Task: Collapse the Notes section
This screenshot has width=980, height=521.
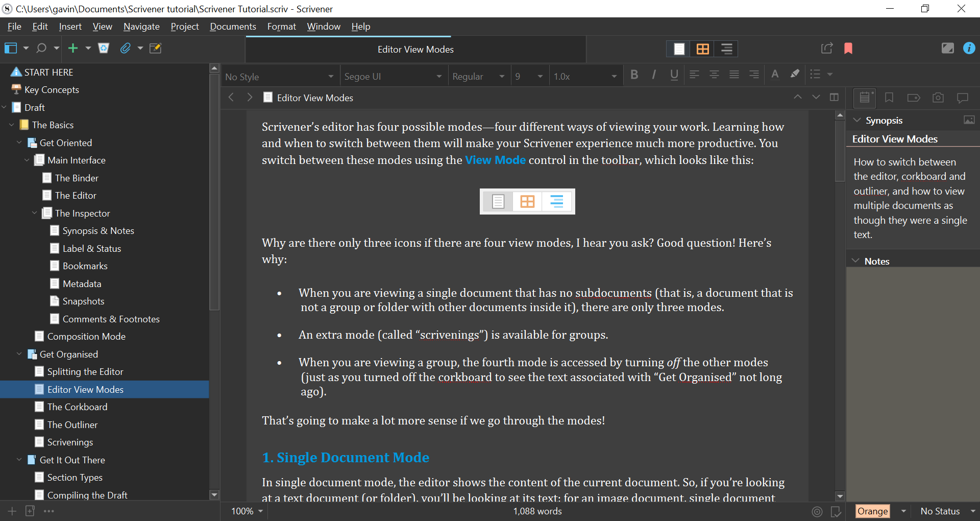Action: pyautogui.click(x=856, y=260)
